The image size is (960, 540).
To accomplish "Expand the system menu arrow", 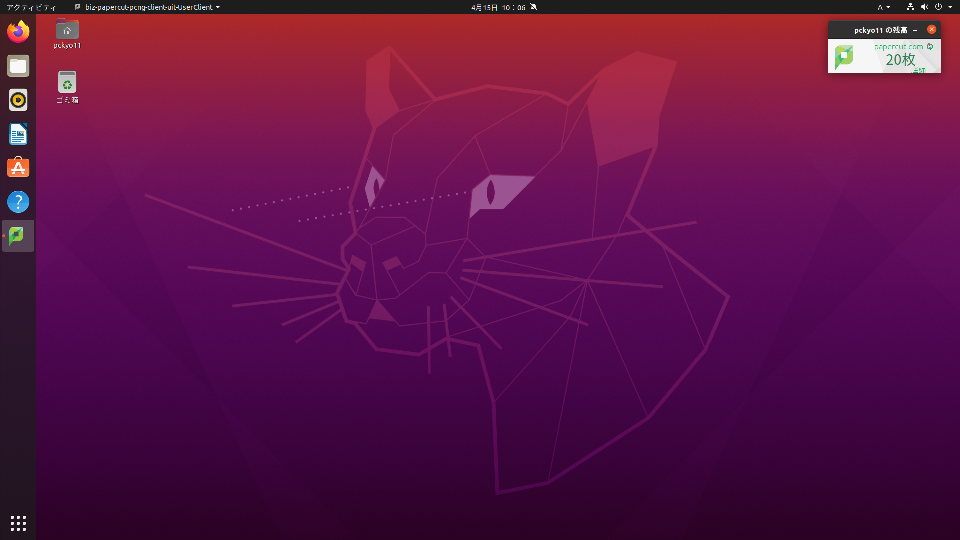I will pyautogui.click(x=950, y=7).
